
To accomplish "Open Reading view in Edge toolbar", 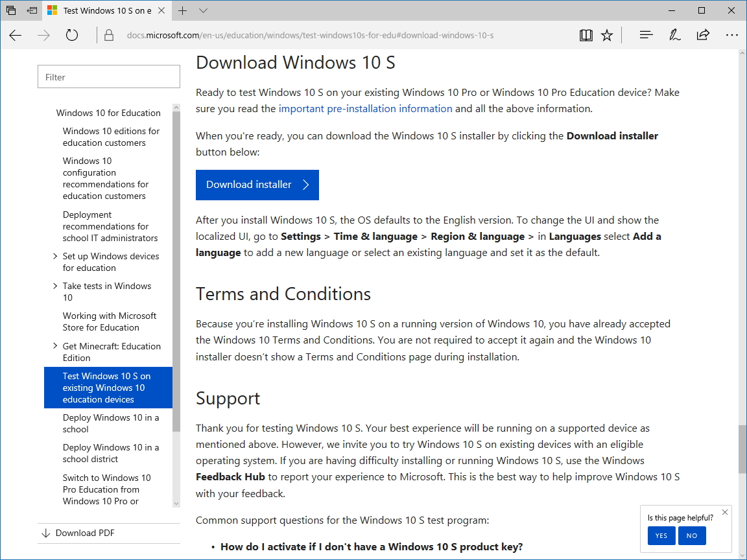I will click(586, 35).
